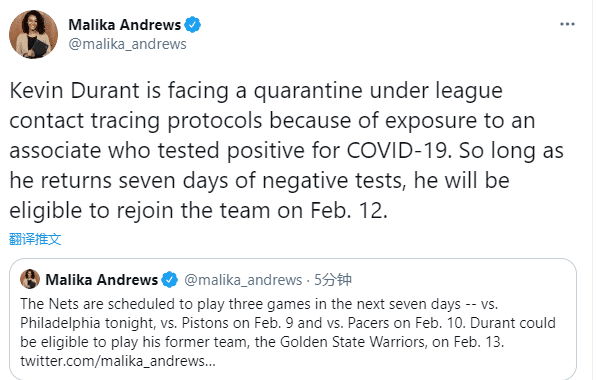This screenshot has height=380, width=596.
Task: Open the twitter.com/malika_andrews… link
Action: click(118, 361)
